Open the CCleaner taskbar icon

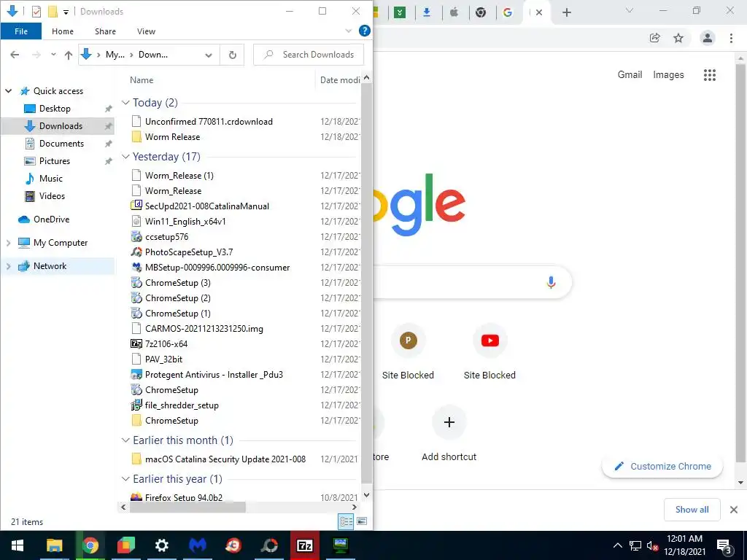[233, 545]
